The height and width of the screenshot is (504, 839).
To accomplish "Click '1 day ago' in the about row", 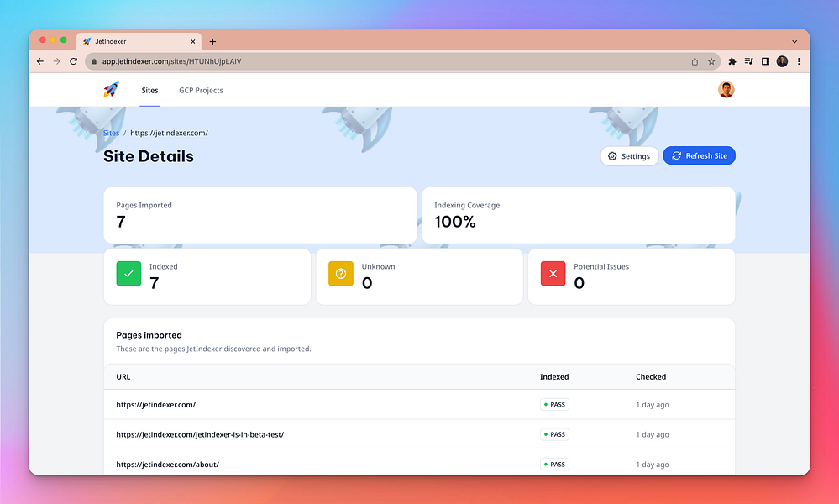I will coord(653,465).
